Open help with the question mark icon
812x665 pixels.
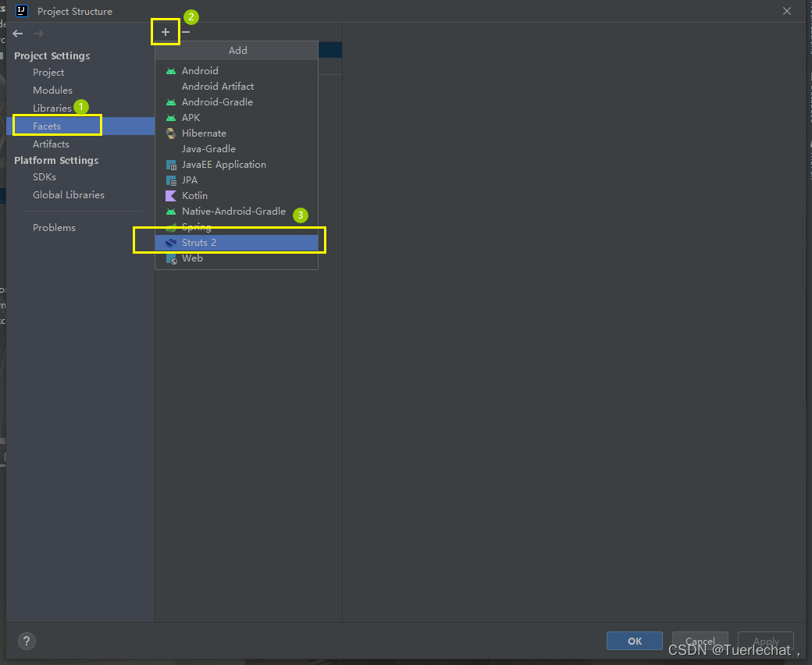[x=27, y=642]
